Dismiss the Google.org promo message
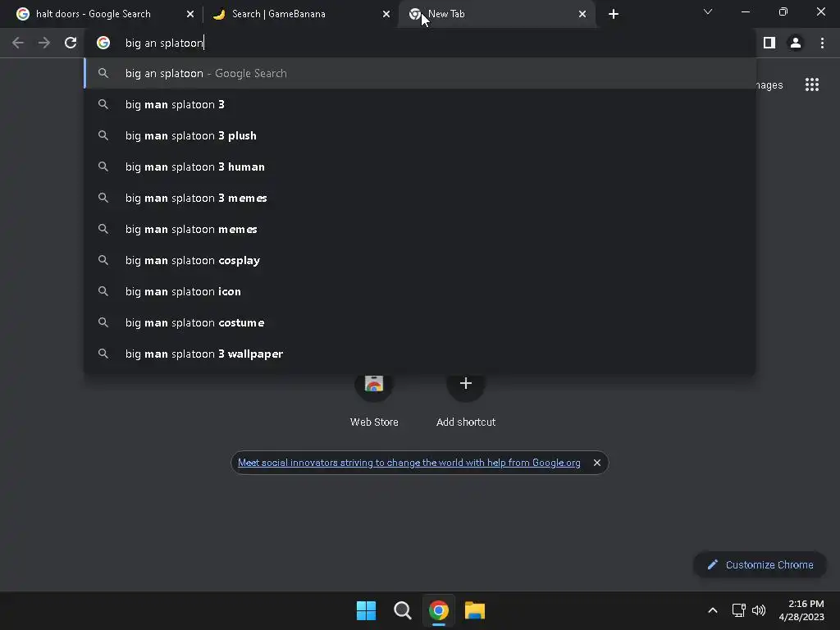This screenshot has height=630, width=840. pyautogui.click(x=597, y=463)
